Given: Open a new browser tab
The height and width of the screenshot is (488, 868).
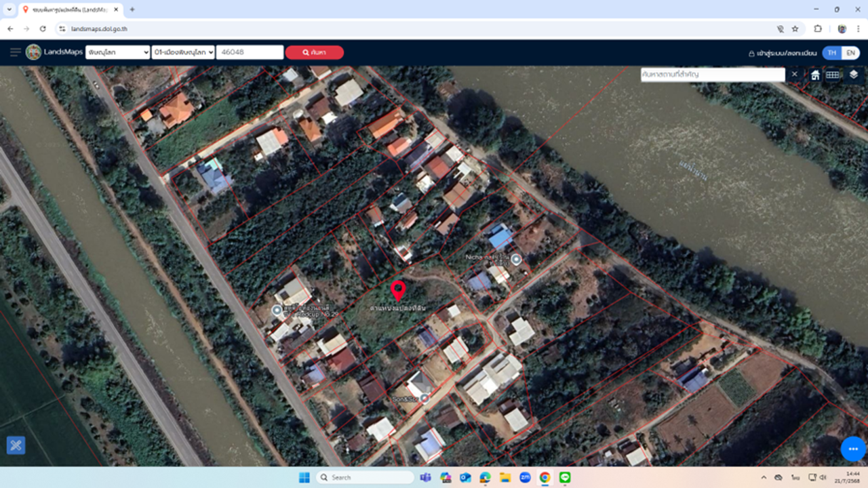Looking at the screenshot, I should [x=132, y=9].
